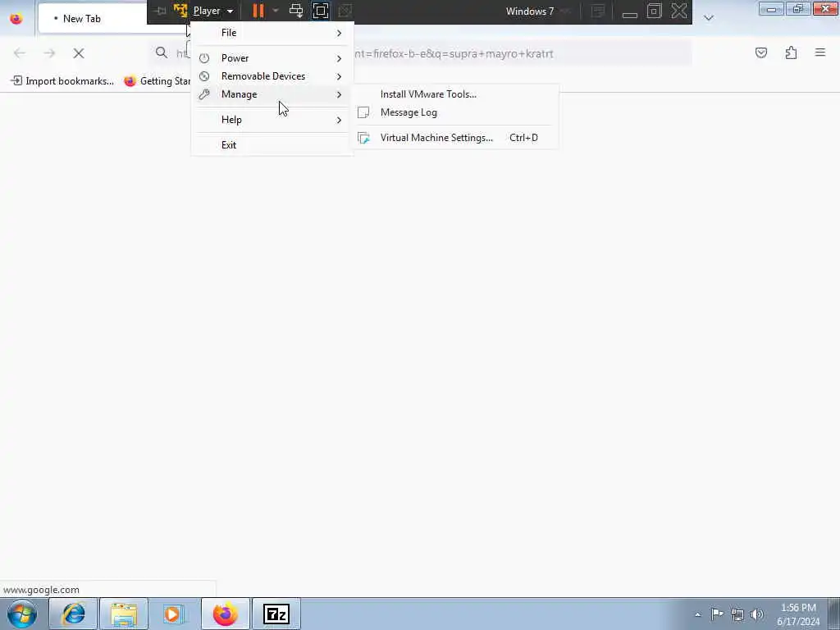
Task: Click the Firefox URL address field
Action: pos(420,53)
